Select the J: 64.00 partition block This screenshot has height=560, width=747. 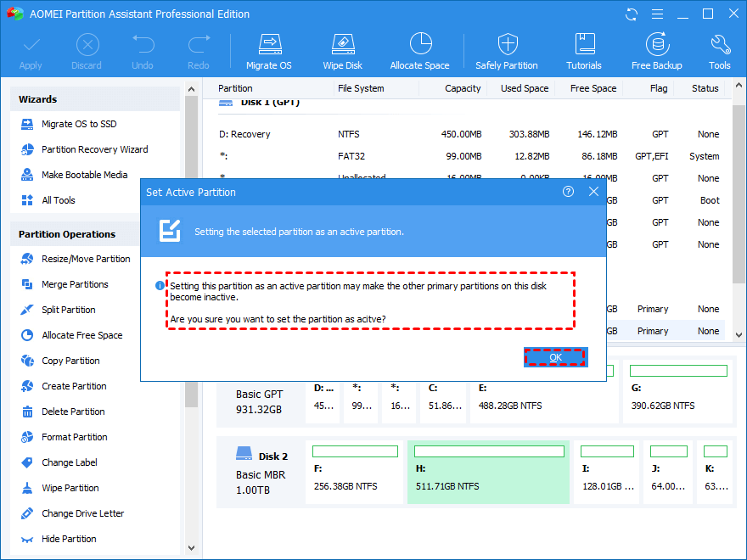(x=668, y=473)
